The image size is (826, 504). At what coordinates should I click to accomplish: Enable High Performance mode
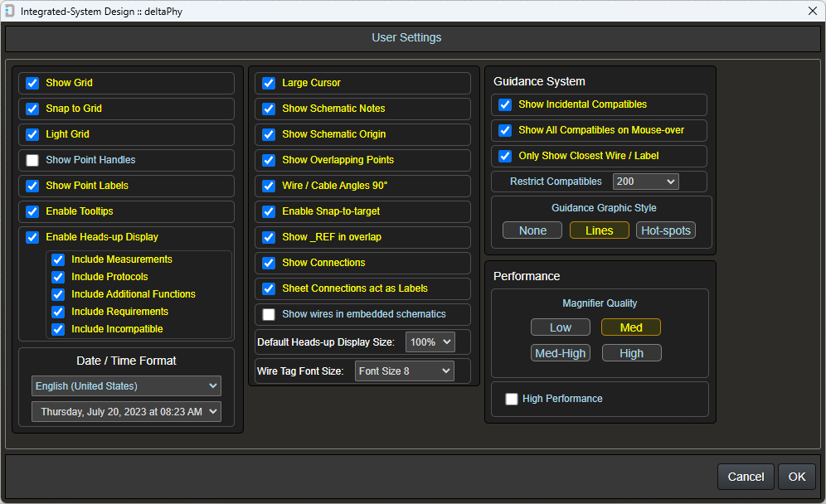511,399
